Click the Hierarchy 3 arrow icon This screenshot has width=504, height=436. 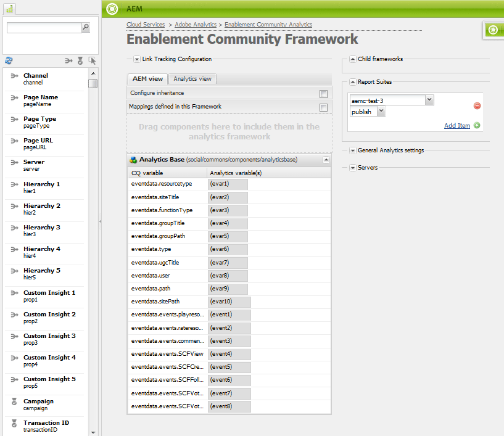pos(14,228)
